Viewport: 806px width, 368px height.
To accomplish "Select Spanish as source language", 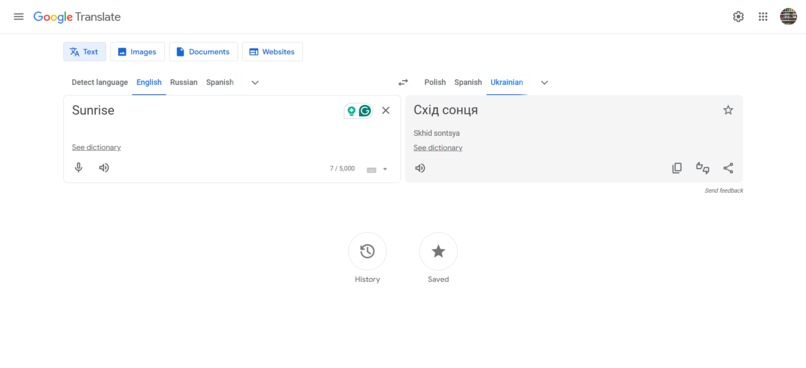I will [220, 82].
